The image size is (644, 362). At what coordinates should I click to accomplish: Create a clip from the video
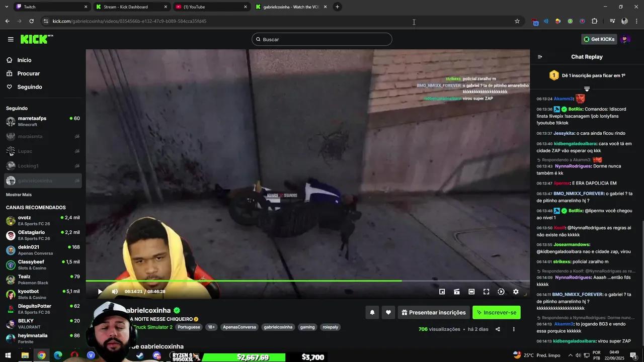pyautogui.click(x=457, y=292)
